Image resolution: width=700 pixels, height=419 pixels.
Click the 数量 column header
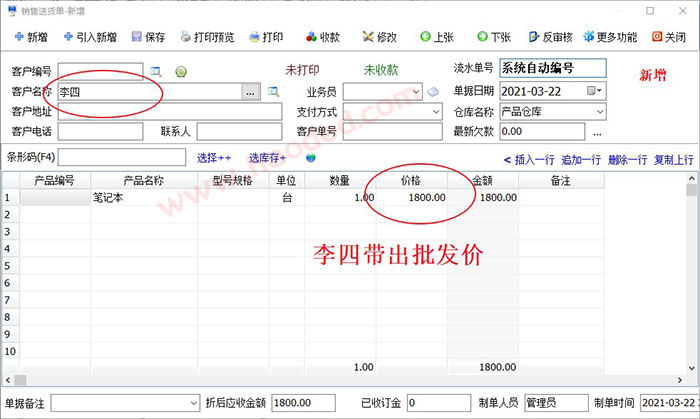340,181
